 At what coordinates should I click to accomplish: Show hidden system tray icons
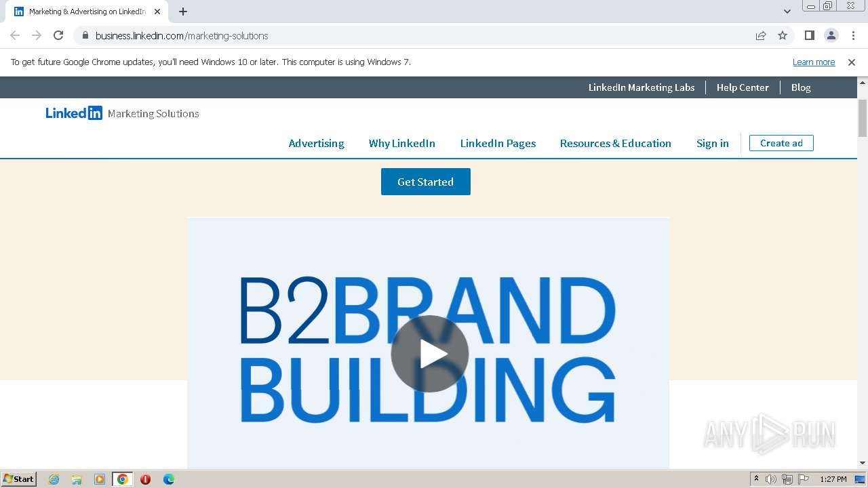756,479
